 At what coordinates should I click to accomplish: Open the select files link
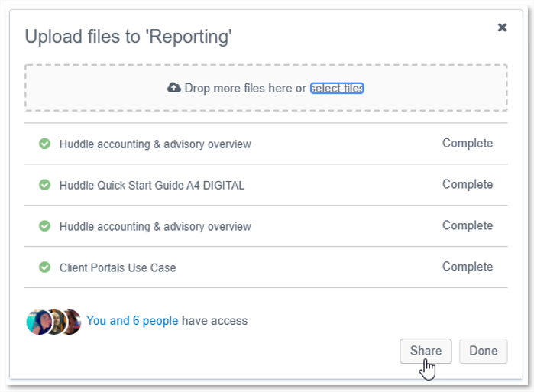click(337, 88)
